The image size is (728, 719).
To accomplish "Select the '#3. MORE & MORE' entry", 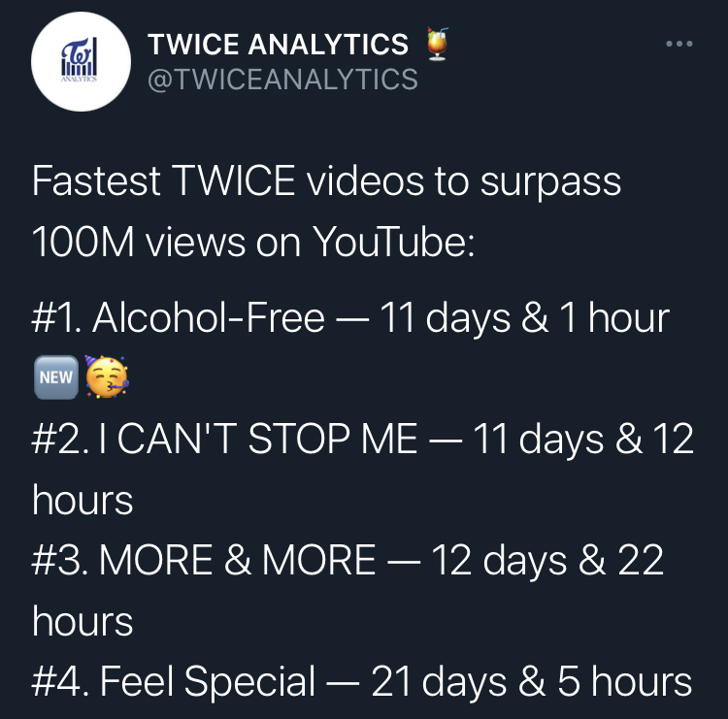I will tap(204, 560).
